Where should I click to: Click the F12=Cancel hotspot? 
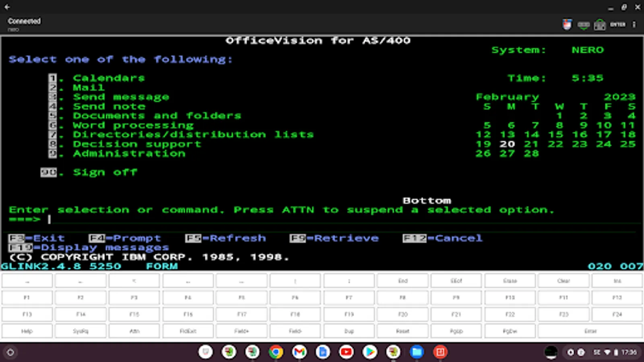pyautogui.click(x=443, y=238)
